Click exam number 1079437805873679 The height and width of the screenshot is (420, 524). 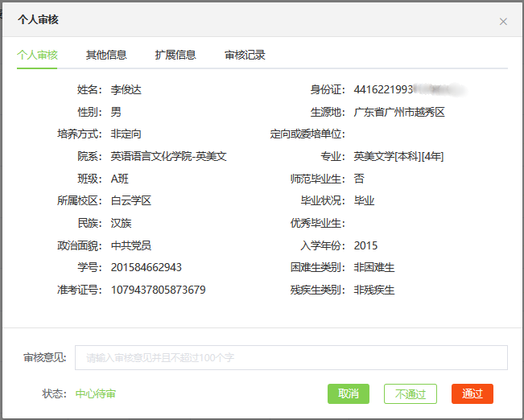click(x=158, y=290)
